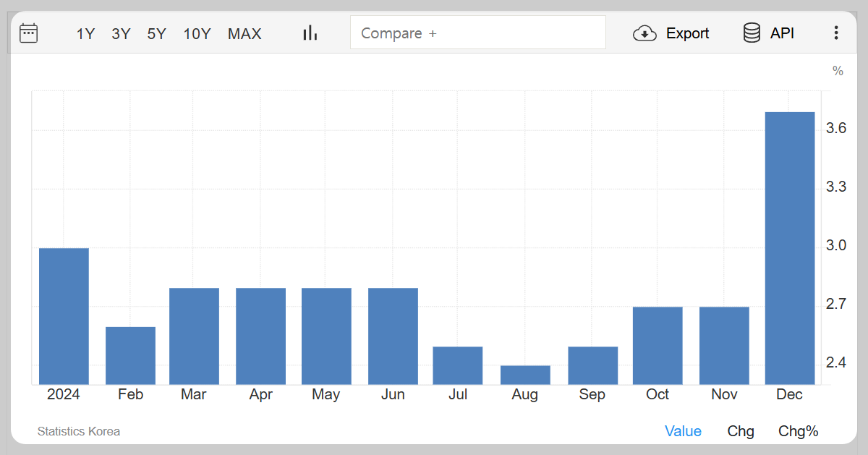Click the Jun bar in chart
This screenshot has width=868, height=455.
tap(393, 336)
